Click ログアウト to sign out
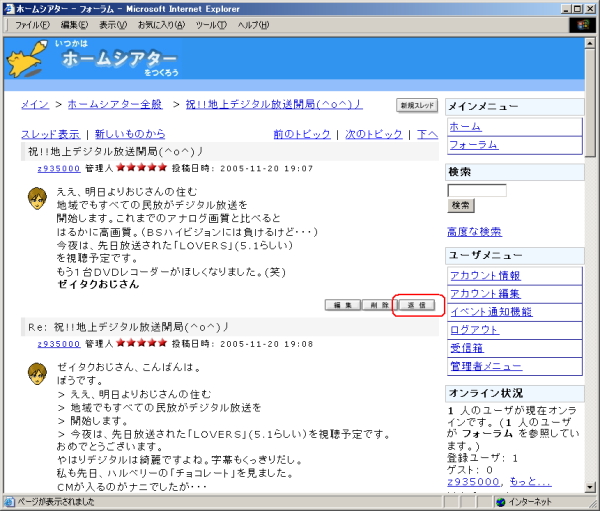 pos(474,330)
